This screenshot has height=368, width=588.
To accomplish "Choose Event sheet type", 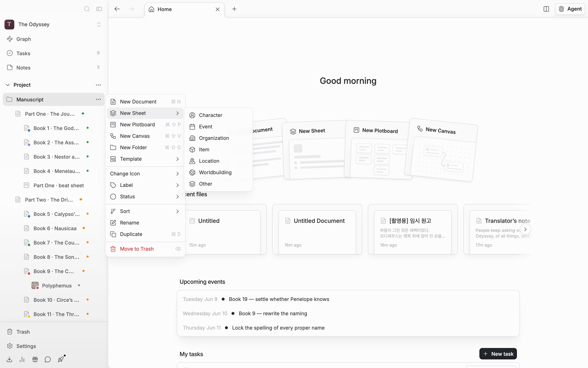I will point(218,127).
